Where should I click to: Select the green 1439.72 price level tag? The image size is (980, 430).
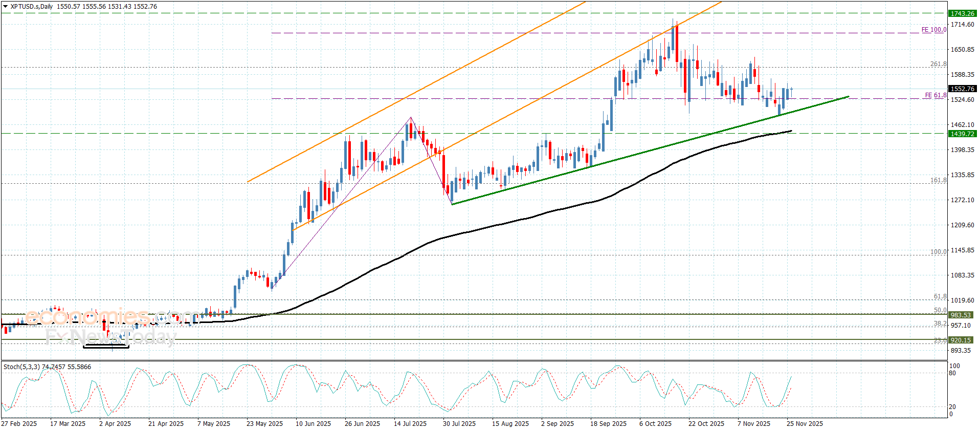click(962, 134)
